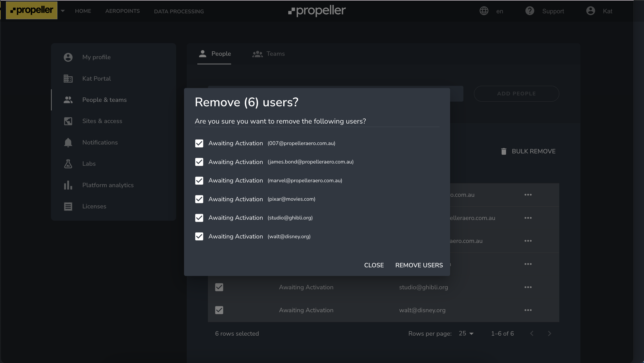Go to next page of users
This screenshot has height=363, width=644.
[x=549, y=333]
